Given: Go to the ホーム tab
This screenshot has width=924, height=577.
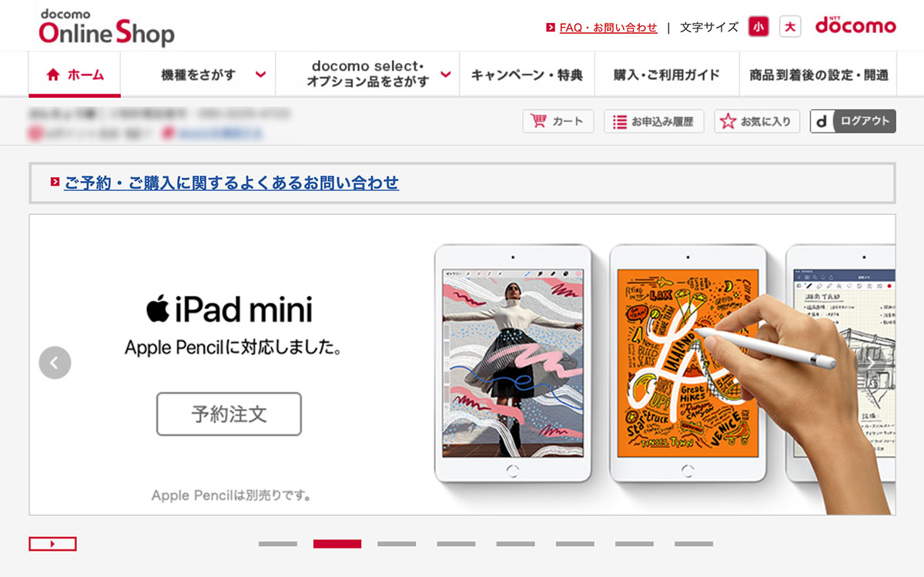Looking at the screenshot, I should point(75,75).
